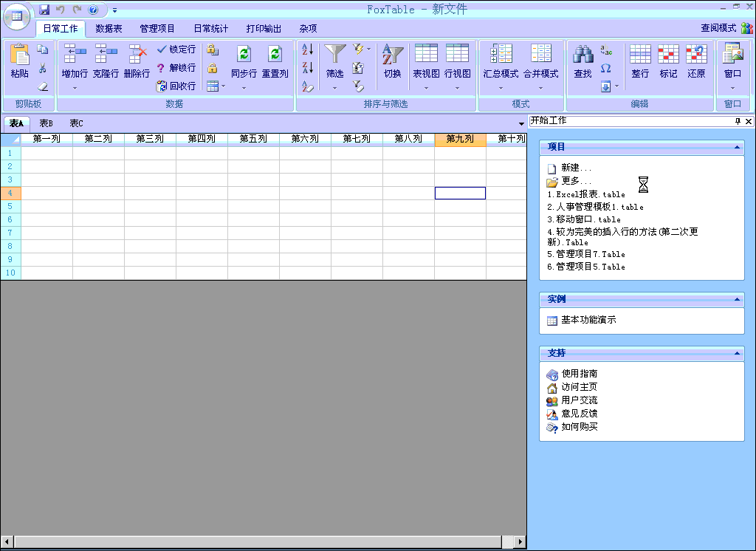Click the 重置列 reset columns icon
Image resolution: width=756 pixels, height=551 pixels.
pos(275,54)
